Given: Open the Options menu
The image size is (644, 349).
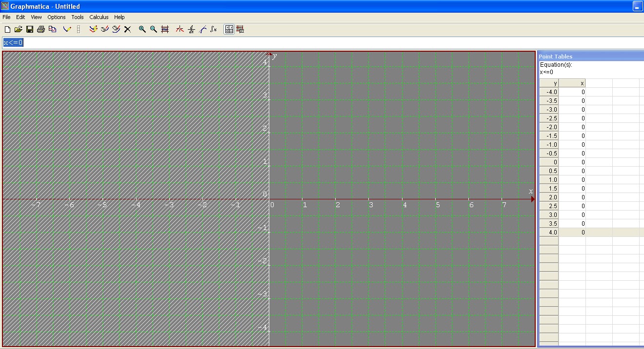Looking at the screenshot, I should point(57,17).
